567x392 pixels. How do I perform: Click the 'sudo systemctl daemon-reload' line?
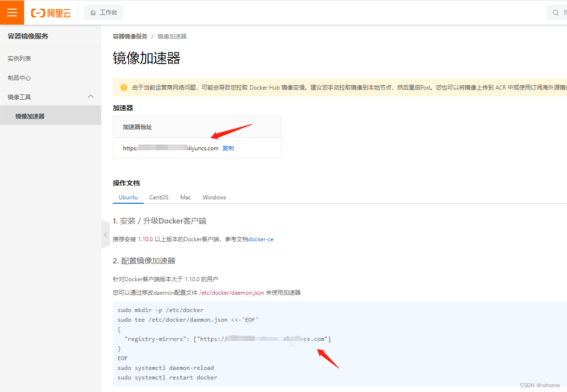click(x=166, y=368)
